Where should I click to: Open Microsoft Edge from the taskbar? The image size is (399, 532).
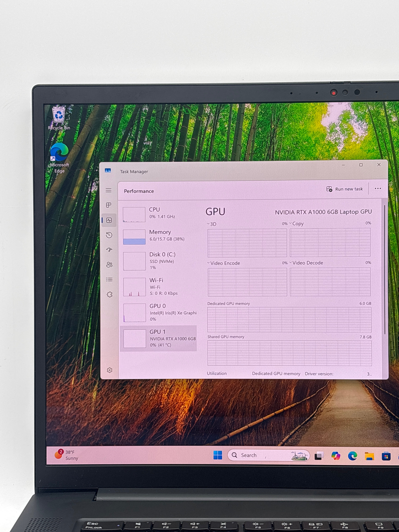(353, 456)
